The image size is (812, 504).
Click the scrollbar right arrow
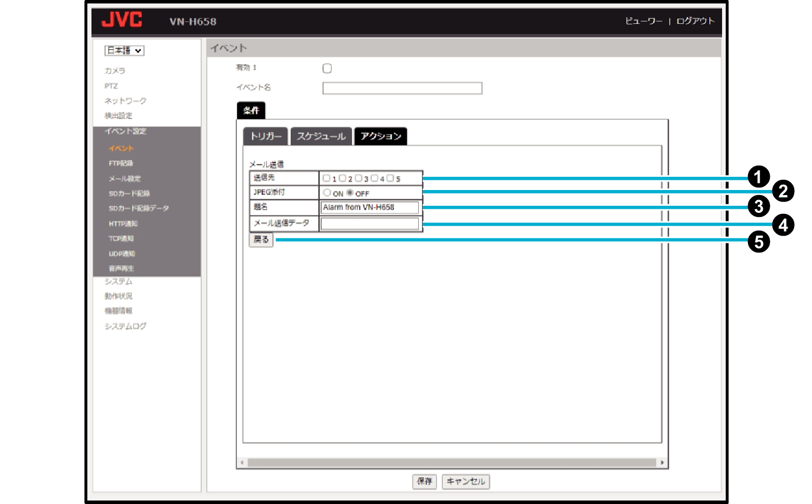[662, 463]
